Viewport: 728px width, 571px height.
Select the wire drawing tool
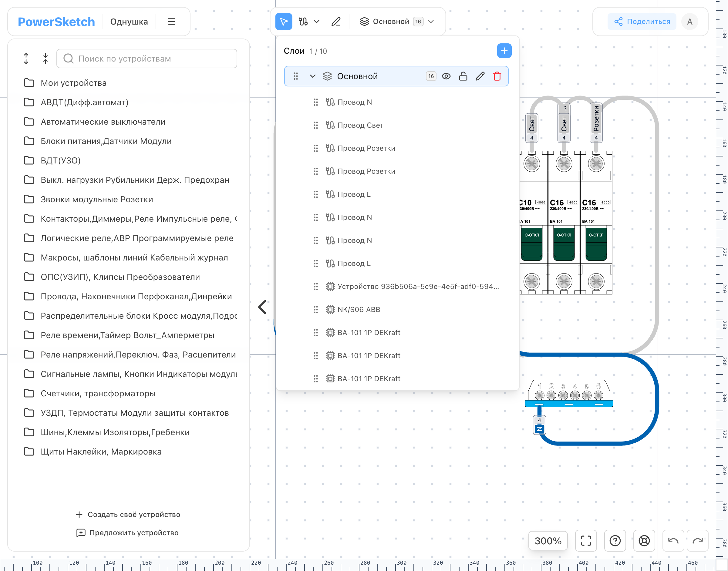click(x=303, y=22)
